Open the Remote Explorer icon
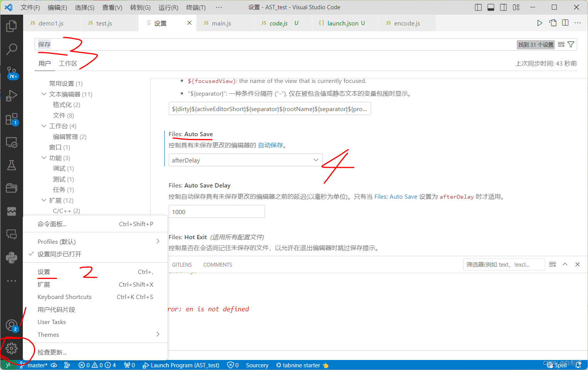The image size is (588, 370). (12, 142)
